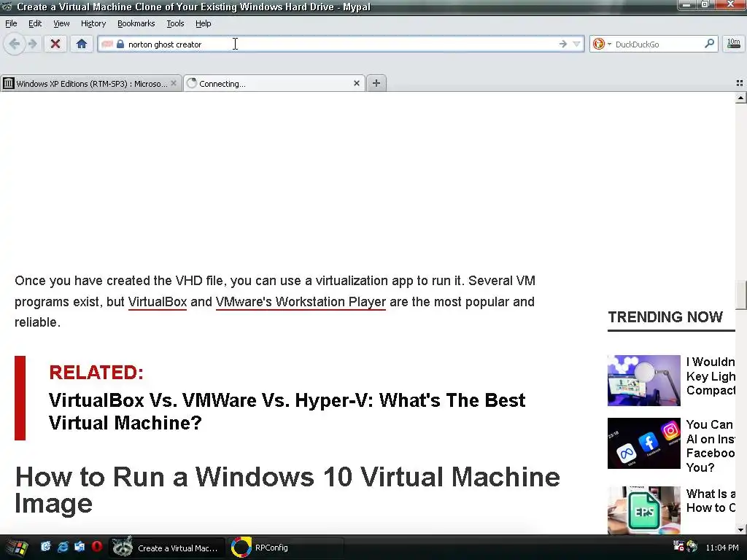Click the vertical scrollbar thumb
The height and width of the screenshot is (560, 747).
740,295
